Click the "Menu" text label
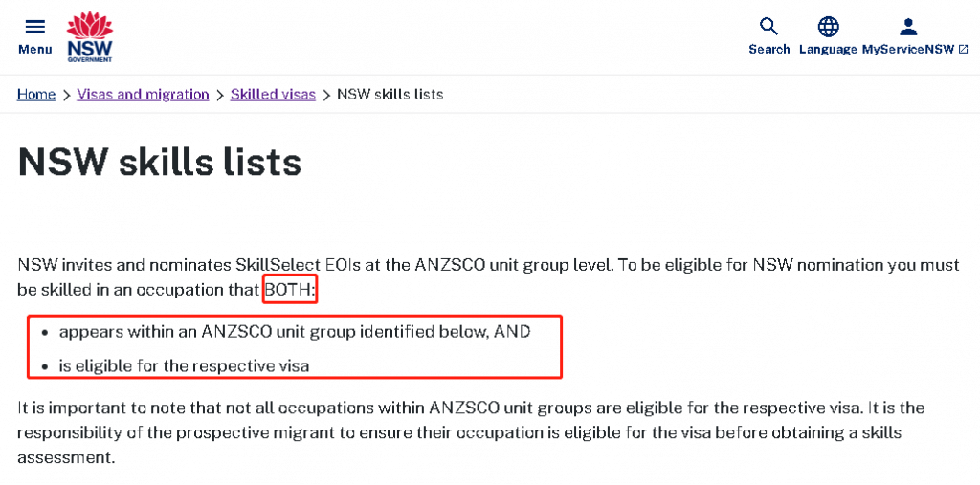Viewport: 980px width, 485px height. click(35, 50)
